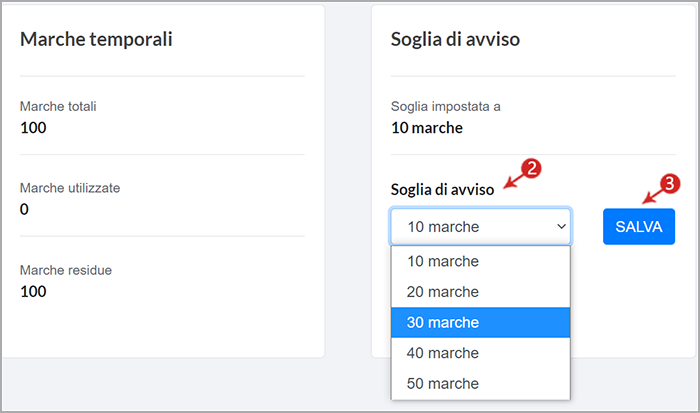Select the highlighted 30 marche option
This screenshot has width=700, height=413.
tap(480, 322)
